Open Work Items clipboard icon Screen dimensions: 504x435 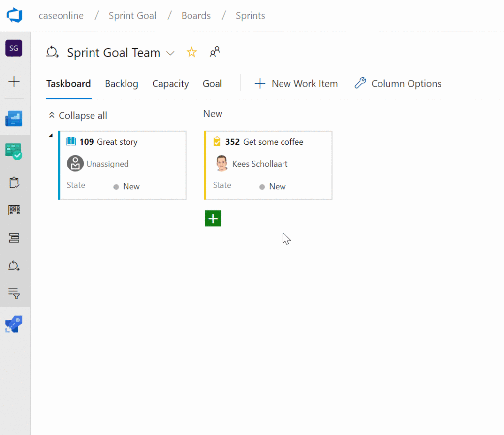(x=14, y=183)
